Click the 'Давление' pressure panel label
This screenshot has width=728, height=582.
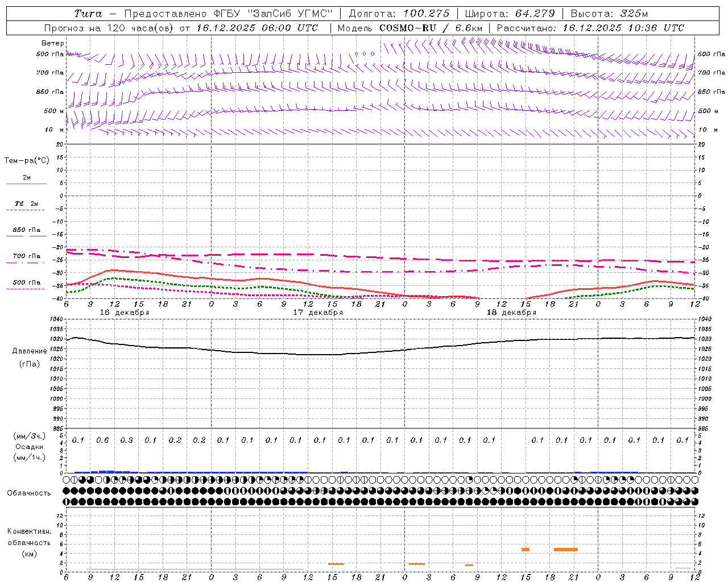(x=30, y=351)
